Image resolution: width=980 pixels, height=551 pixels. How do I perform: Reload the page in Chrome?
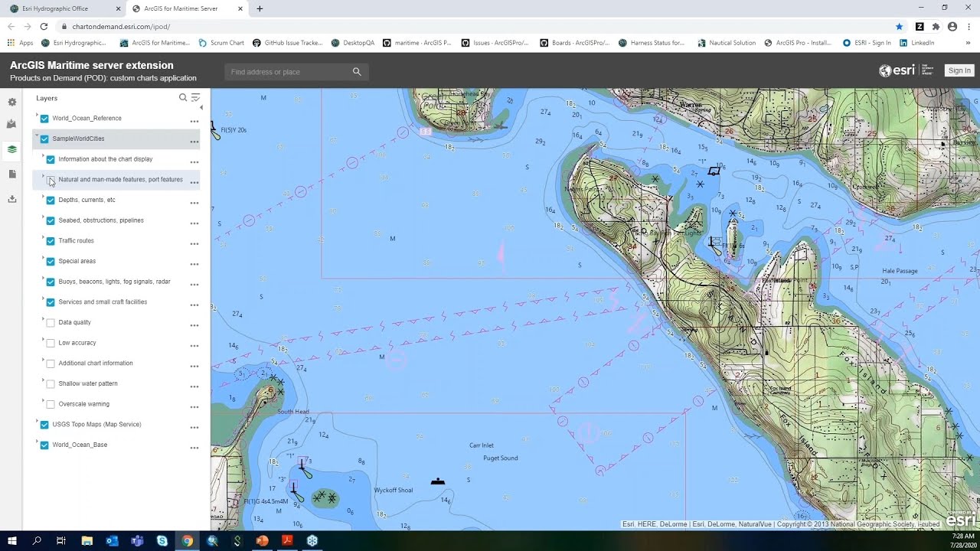[44, 26]
